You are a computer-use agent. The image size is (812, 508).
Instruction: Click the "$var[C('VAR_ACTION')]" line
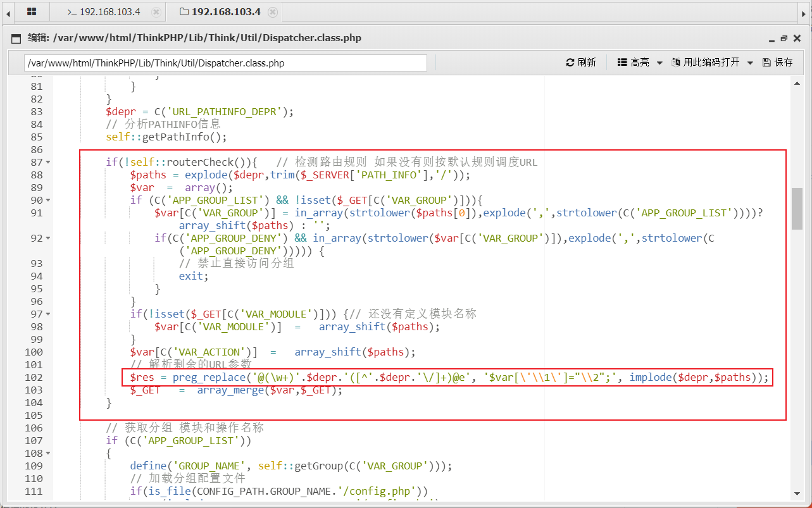click(x=273, y=352)
